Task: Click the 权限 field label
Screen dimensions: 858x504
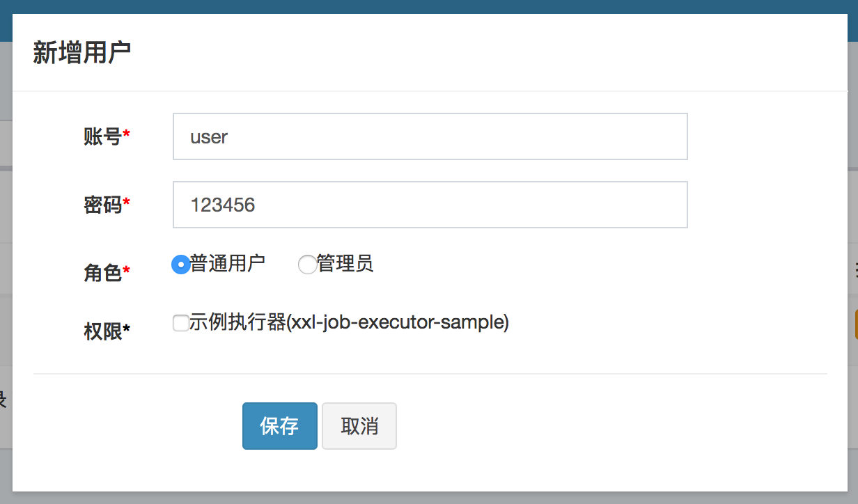Action: 102,332
